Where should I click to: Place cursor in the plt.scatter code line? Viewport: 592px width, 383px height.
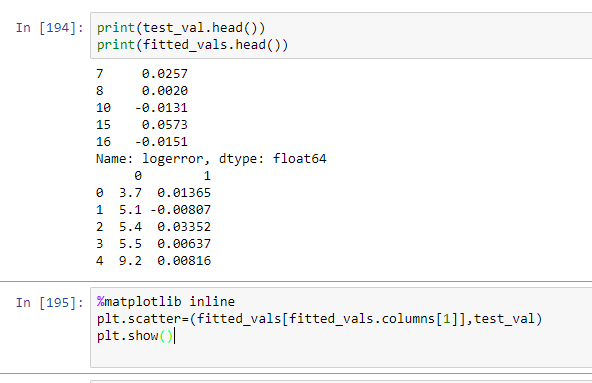point(319,319)
